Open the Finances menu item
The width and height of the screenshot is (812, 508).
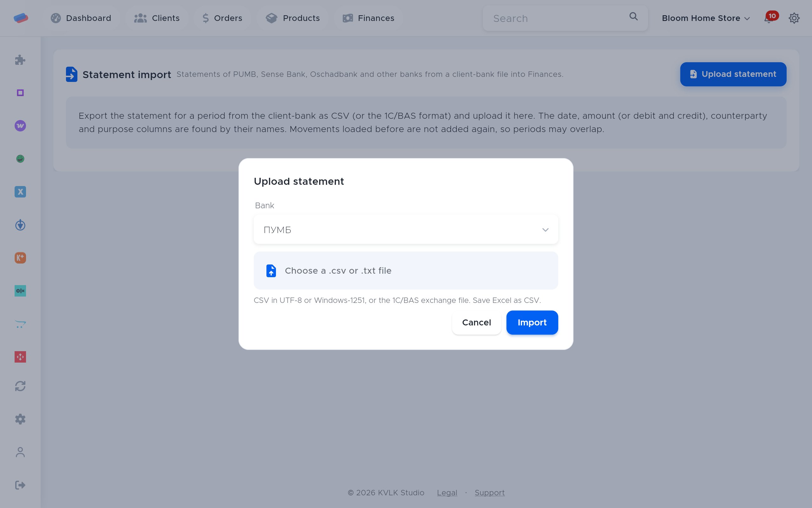pos(369,18)
